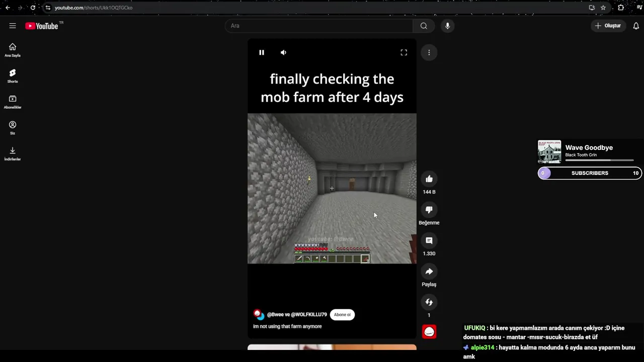This screenshot has width=644, height=362.
Task: Share the Short via Paylaş
Action: [429, 271]
